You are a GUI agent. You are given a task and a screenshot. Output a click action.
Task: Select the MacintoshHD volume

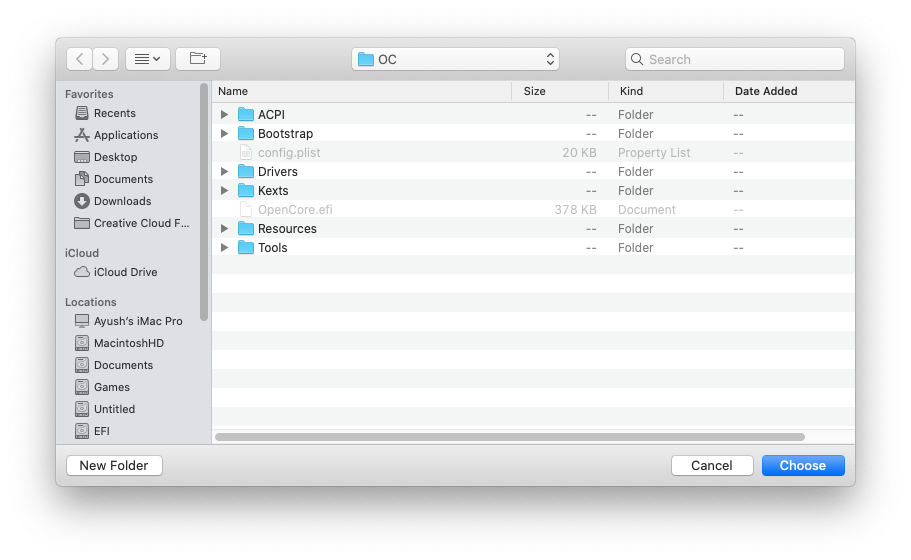coord(119,343)
